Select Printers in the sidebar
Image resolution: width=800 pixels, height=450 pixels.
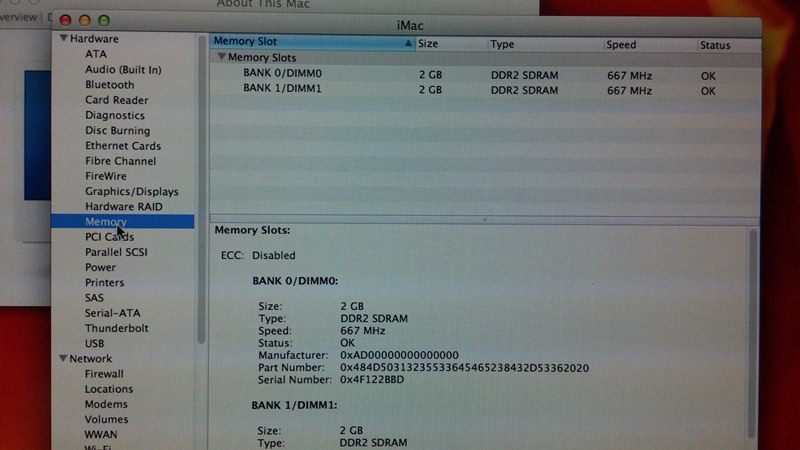coord(105,283)
